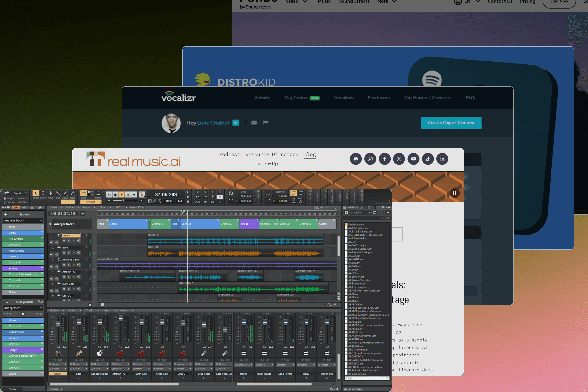
Task: Open the Master bus SpkrsSyA12 output dropdown
Action: pyautogui.click(x=244, y=365)
